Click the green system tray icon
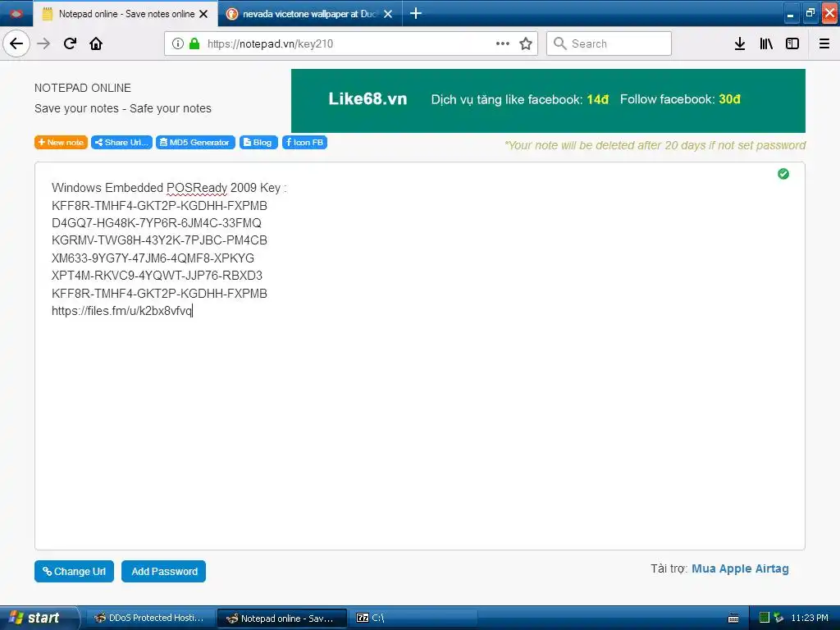Viewport: 840px width, 630px height. click(x=765, y=618)
